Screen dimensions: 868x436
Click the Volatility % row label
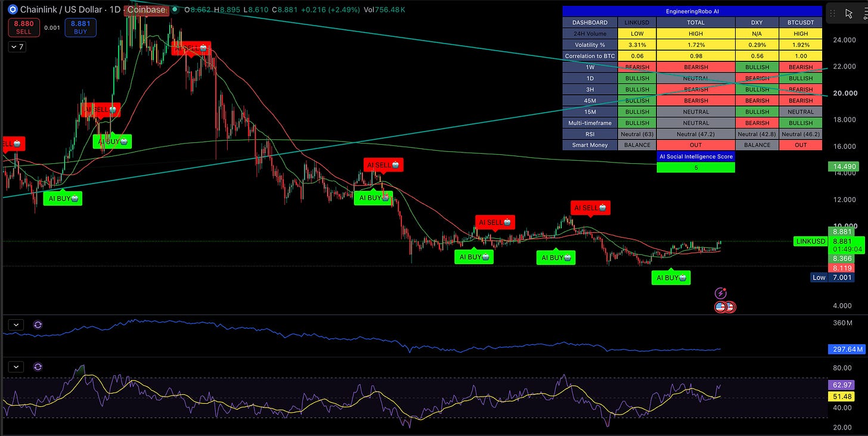tap(590, 45)
